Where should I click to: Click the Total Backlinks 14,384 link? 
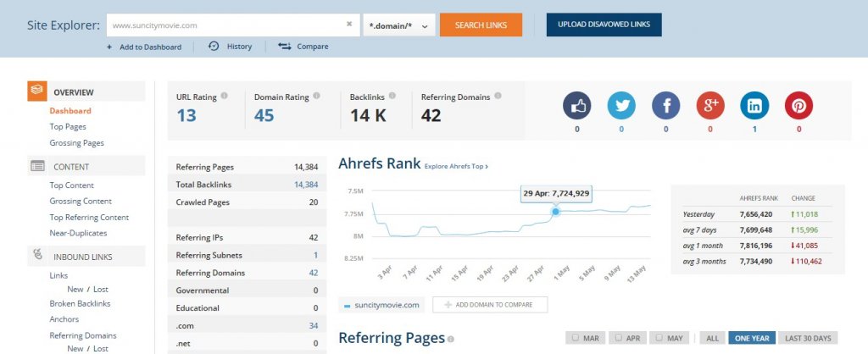tap(306, 185)
